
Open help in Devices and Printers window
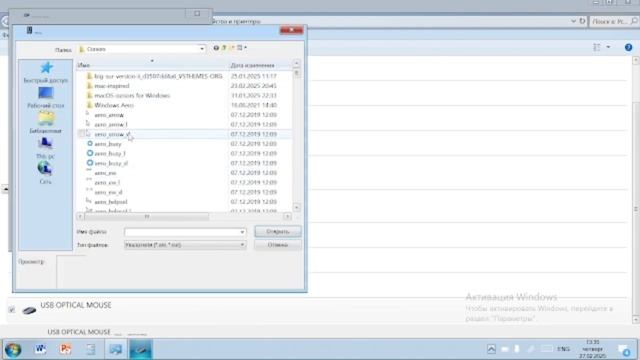[628, 47]
